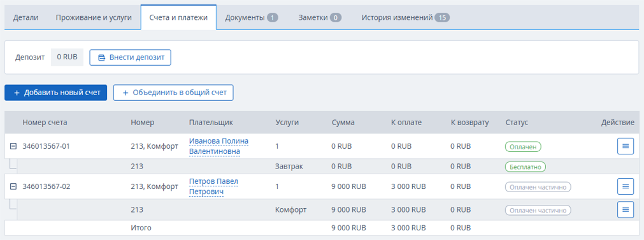Image resolution: width=644 pixels, height=240 pixels.
Task: Click plus icon on Объединить в общий счет
Action: (126, 93)
